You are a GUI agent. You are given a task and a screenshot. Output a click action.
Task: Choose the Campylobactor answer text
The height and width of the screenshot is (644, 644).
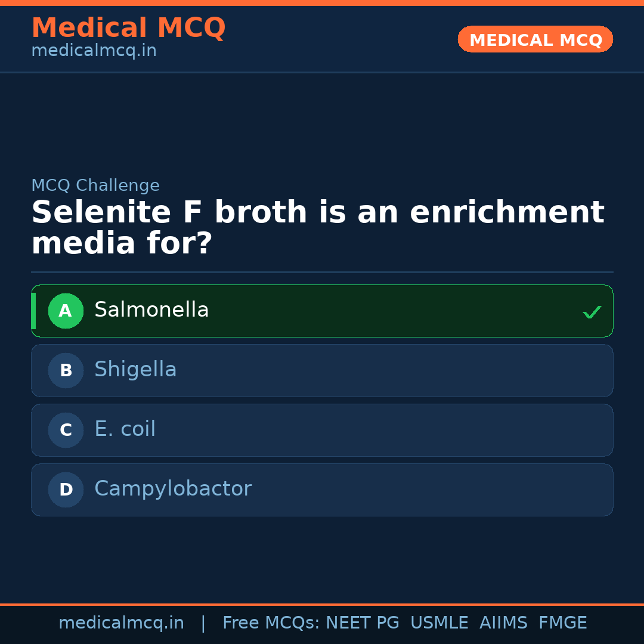(173, 489)
